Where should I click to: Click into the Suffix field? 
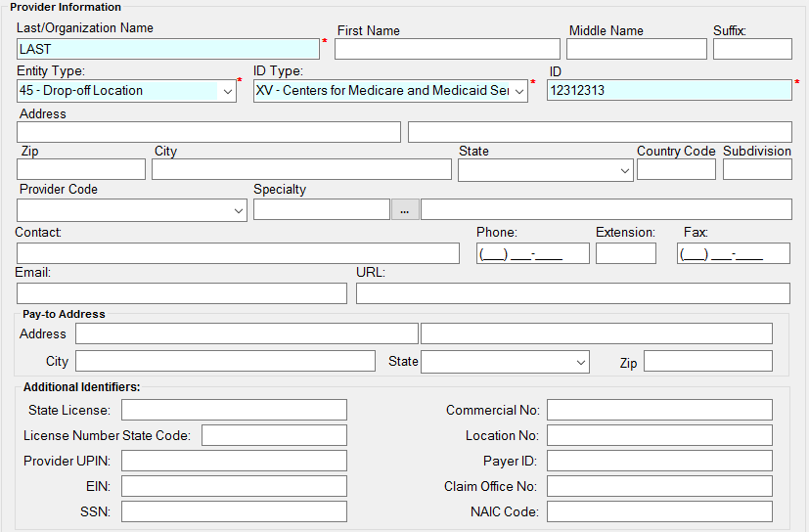(x=752, y=49)
